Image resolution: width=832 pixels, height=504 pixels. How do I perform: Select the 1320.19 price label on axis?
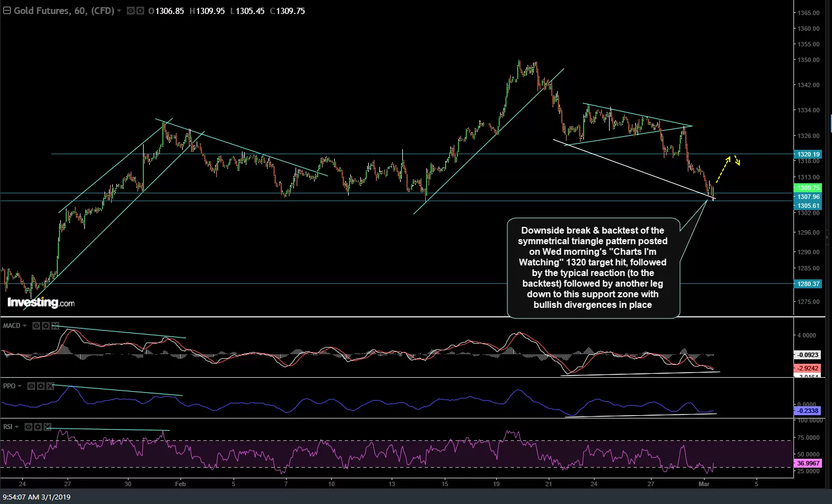pyautogui.click(x=808, y=154)
